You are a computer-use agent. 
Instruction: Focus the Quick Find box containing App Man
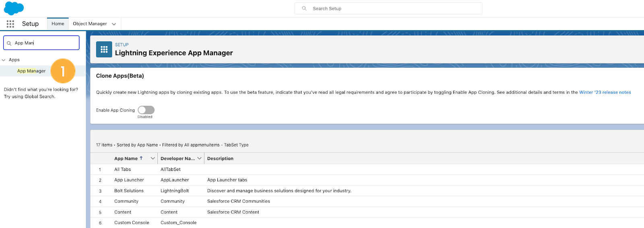[x=41, y=43]
